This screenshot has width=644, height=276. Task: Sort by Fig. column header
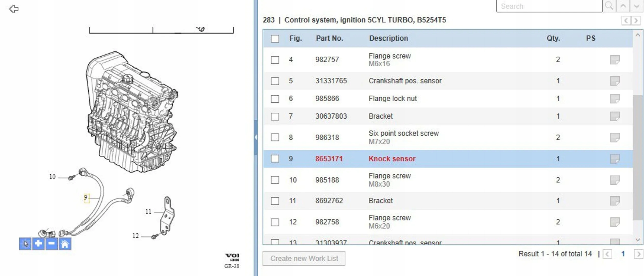click(x=295, y=38)
